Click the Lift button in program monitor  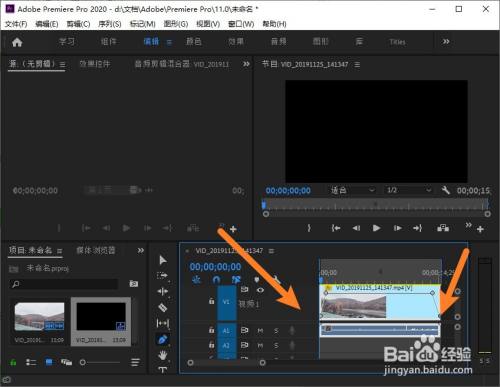(x=443, y=228)
